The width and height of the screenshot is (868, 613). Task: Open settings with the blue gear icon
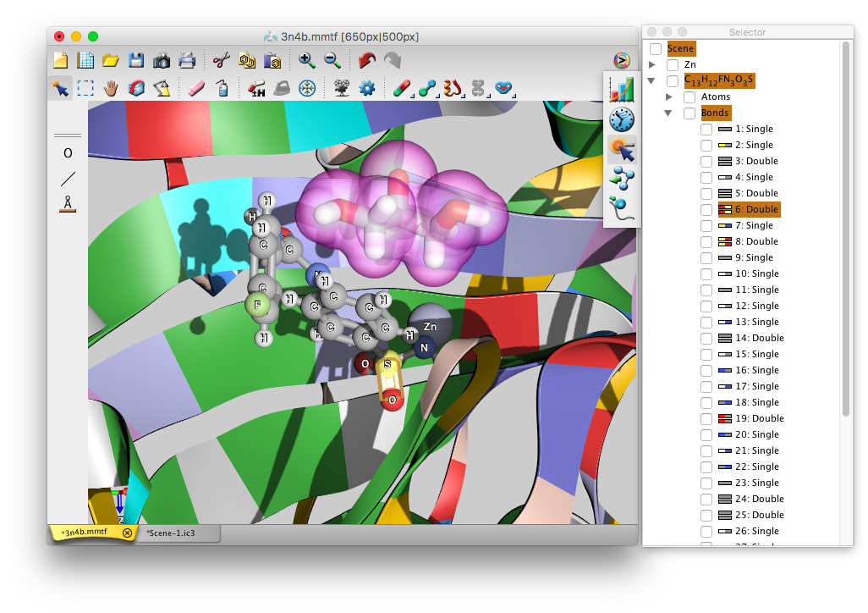[x=367, y=88]
